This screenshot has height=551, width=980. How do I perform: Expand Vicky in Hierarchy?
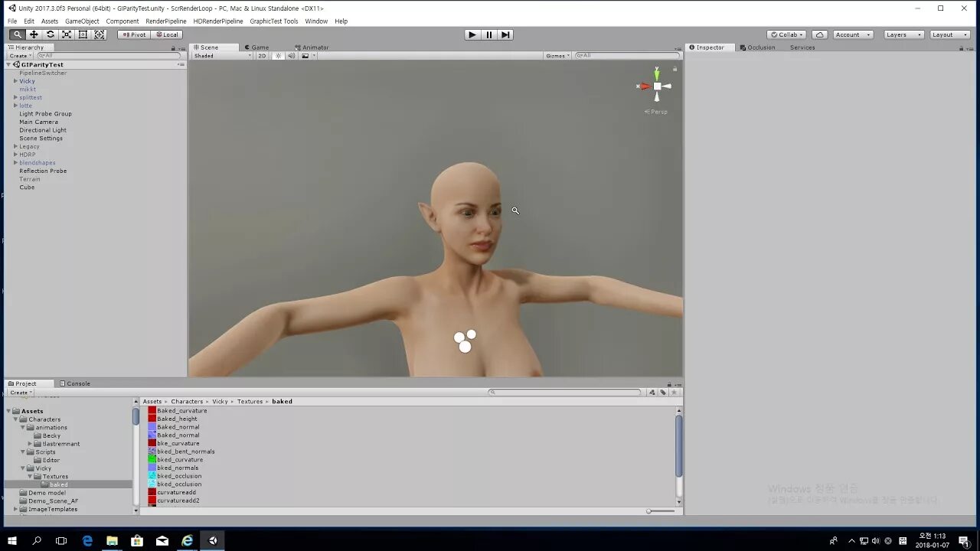pos(15,81)
